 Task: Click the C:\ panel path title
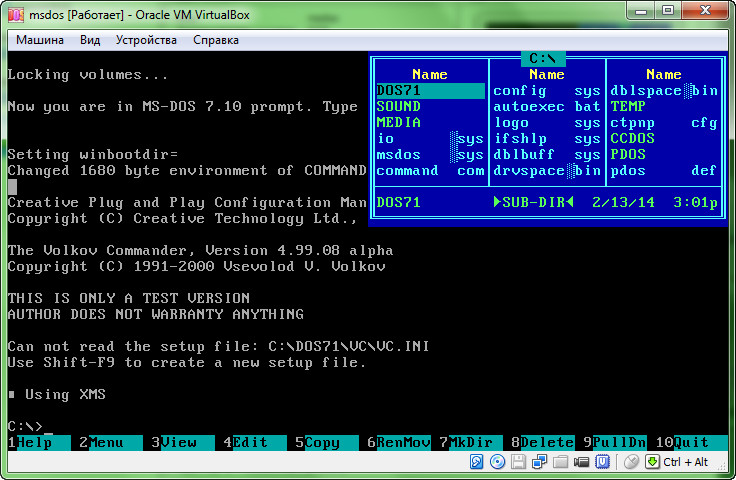tap(543, 59)
